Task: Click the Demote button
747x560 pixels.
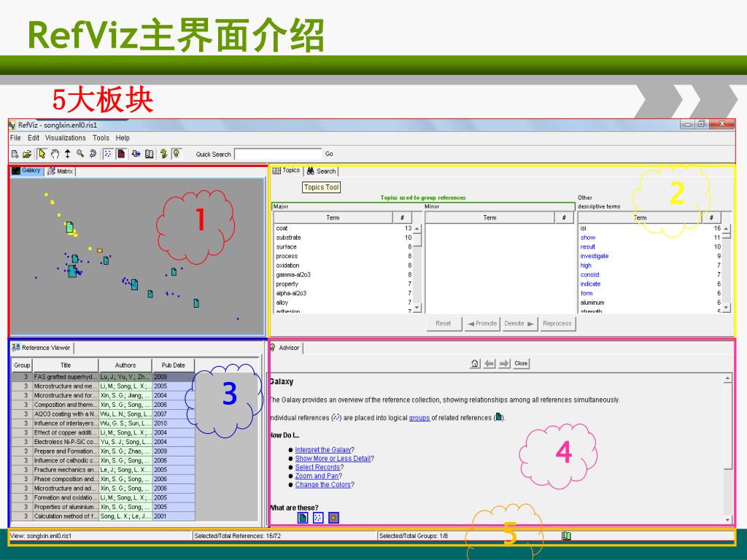Action: tap(519, 323)
